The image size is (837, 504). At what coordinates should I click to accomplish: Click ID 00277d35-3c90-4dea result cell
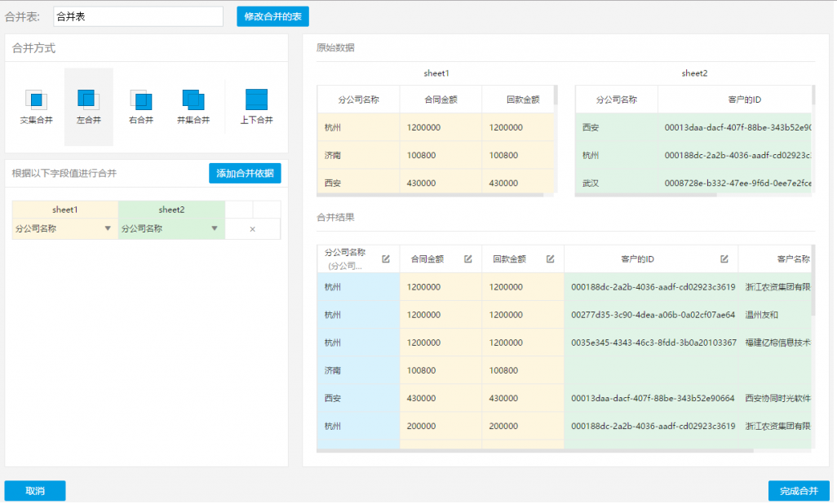[653, 315]
